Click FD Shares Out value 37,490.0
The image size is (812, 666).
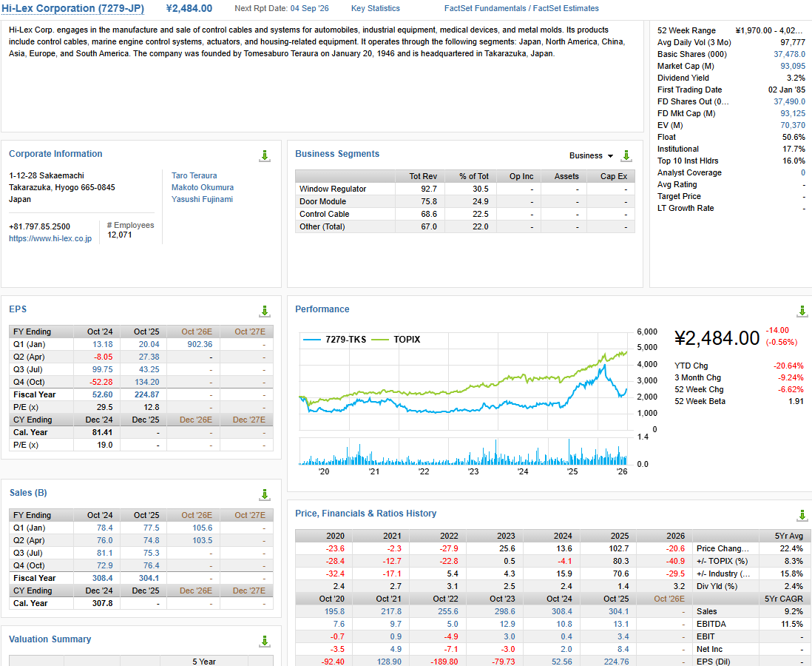tap(789, 102)
